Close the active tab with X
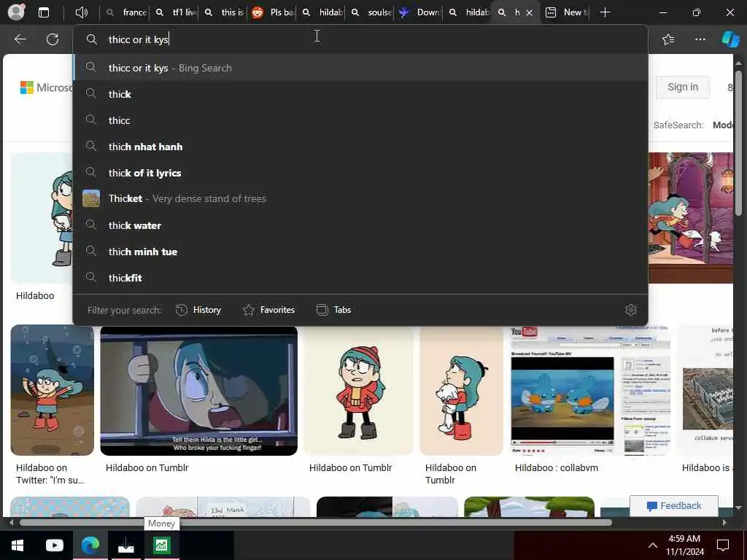The width and height of the screenshot is (747, 560). (x=529, y=13)
